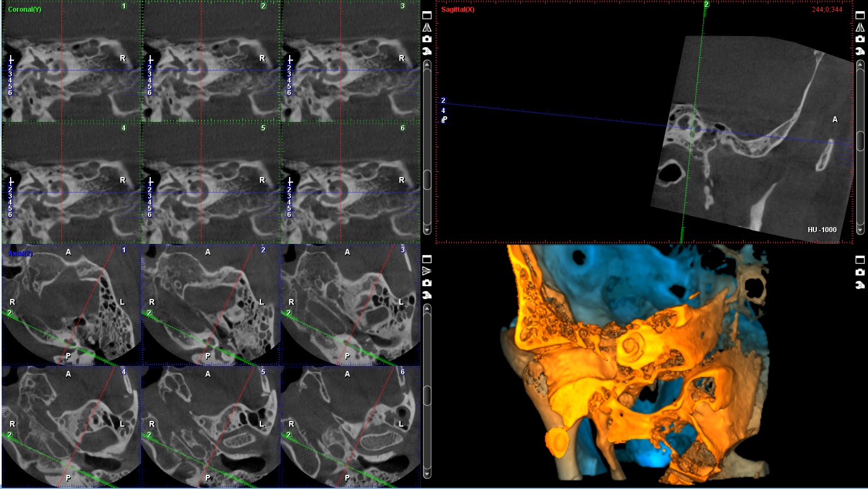Capture a snapshot of the coronal view
Viewport: 868px width, 489px height.
tap(427, 39)
